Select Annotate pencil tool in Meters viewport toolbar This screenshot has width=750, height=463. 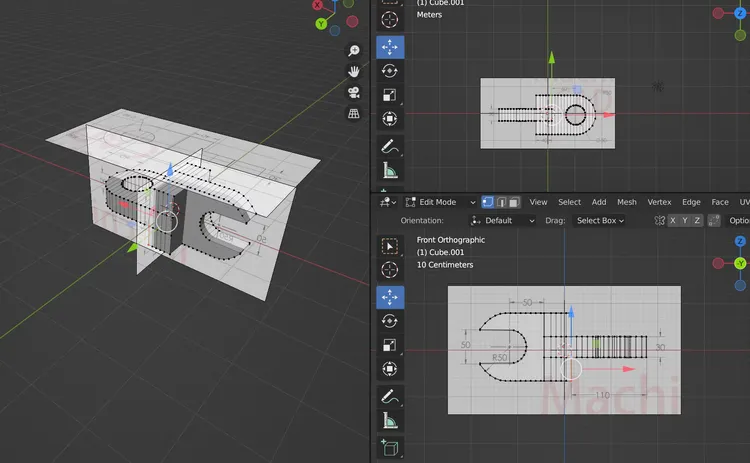pyautogui.click(x=390, y=146)
